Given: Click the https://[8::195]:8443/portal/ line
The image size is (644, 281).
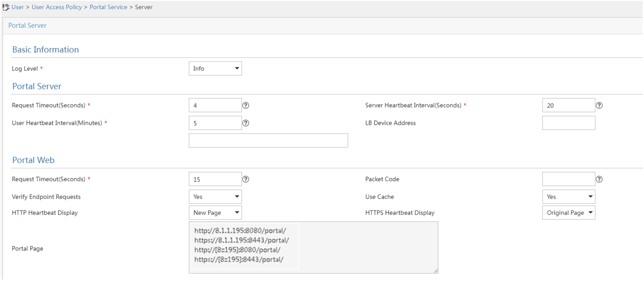Looking at the screenshot, I should pos(239,260).
